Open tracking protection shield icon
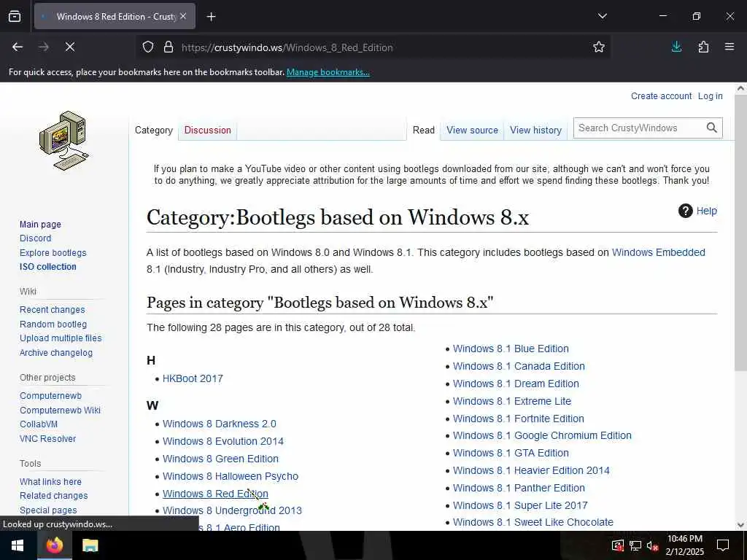This screenshot has width=747, height=560. click(148, 47)
